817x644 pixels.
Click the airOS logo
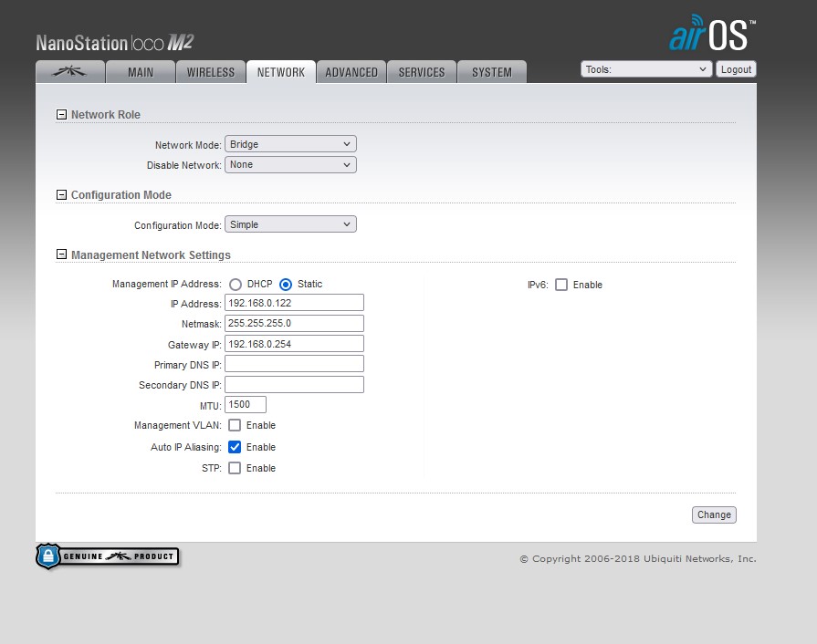tap(712, 34)
